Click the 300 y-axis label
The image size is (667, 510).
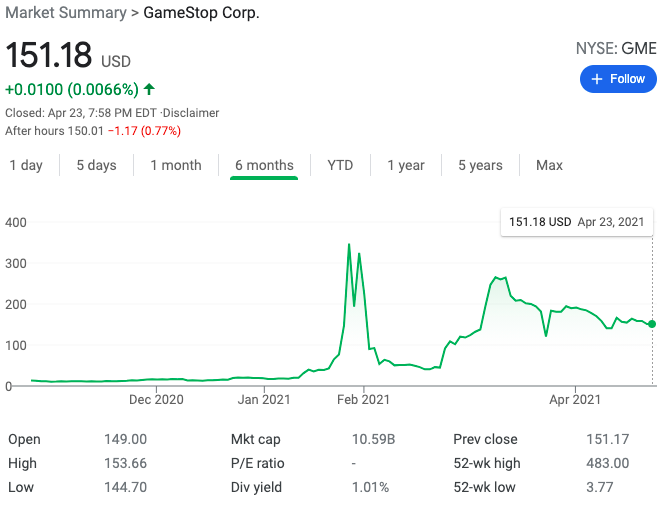16,264
